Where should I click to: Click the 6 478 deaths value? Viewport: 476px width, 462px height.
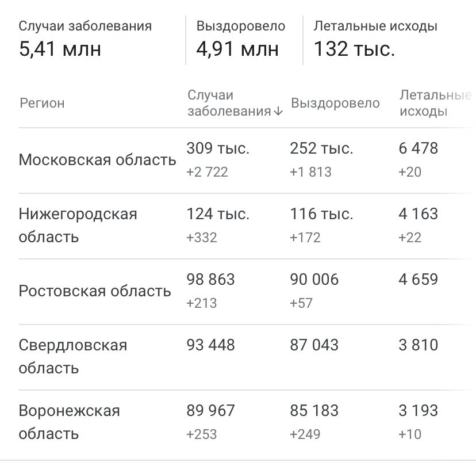(x=419, y=148)
